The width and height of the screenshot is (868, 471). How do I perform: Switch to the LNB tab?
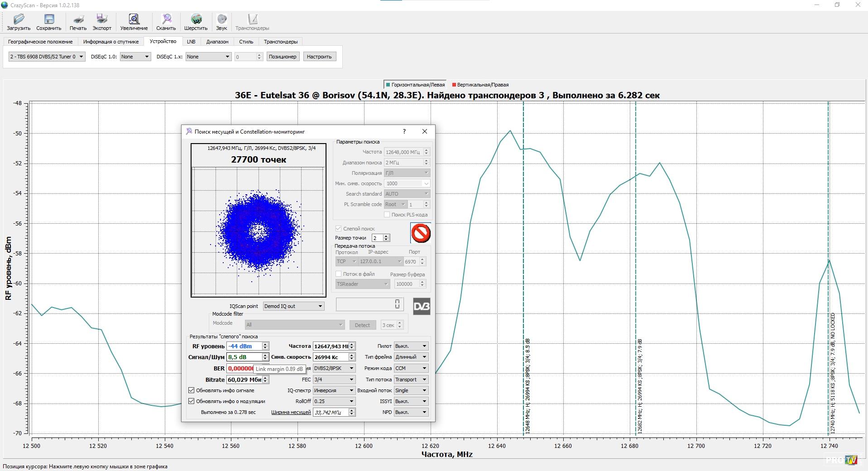tap(191, 42)
